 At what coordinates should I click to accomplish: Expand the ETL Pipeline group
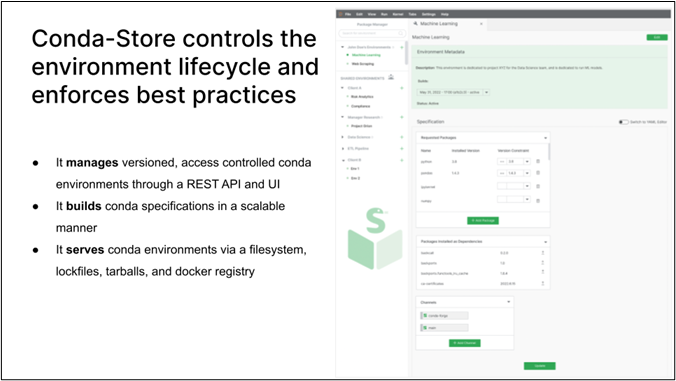343,149
